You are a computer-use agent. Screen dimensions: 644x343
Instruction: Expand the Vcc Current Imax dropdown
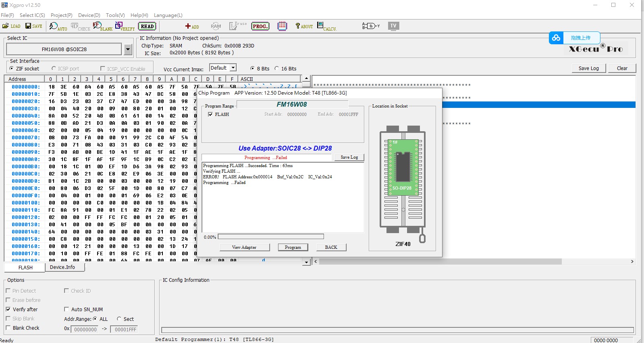point(233,68)
